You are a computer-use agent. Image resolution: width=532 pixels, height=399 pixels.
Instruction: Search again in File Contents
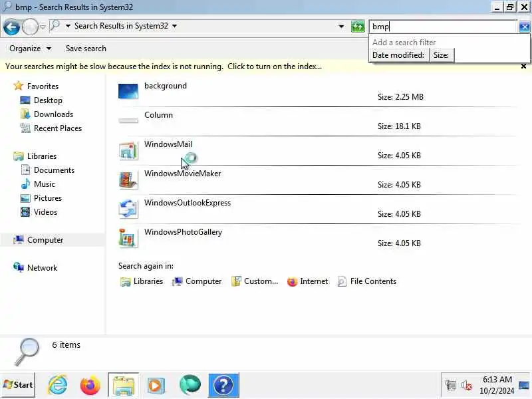367,281
